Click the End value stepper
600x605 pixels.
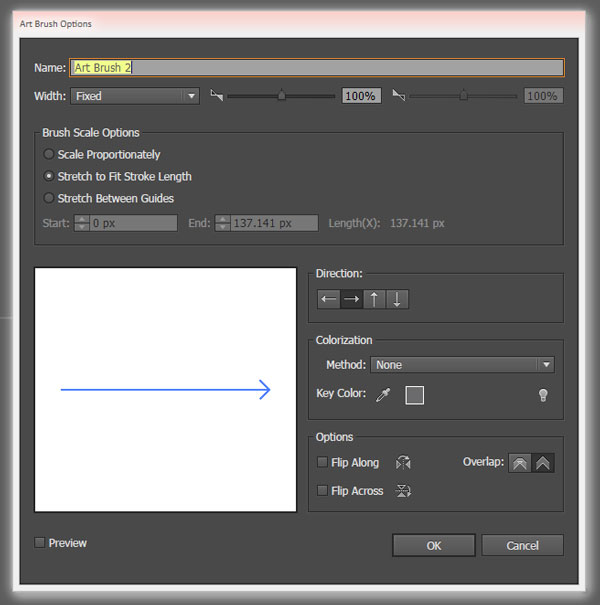coord(223,223)
